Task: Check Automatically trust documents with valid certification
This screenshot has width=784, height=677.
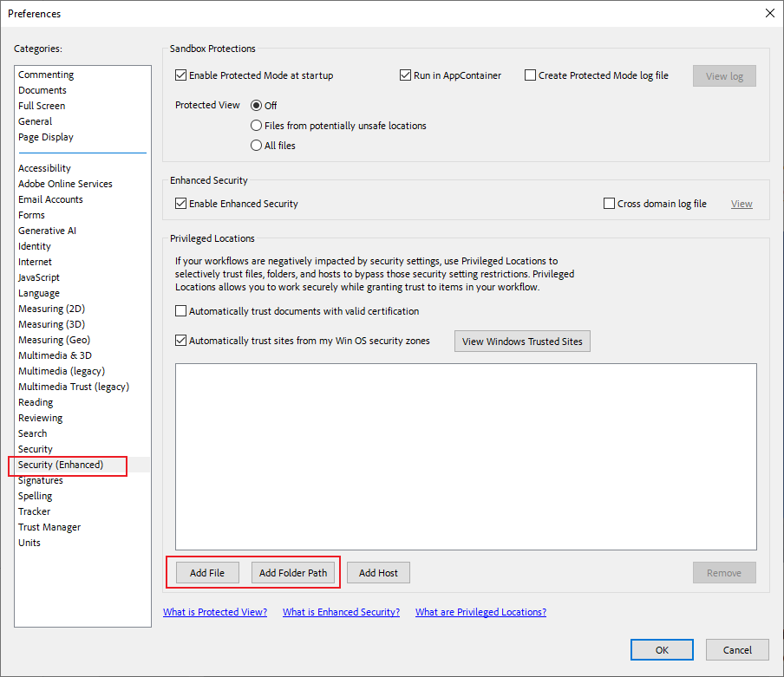Action: click(x=180, y=310)
